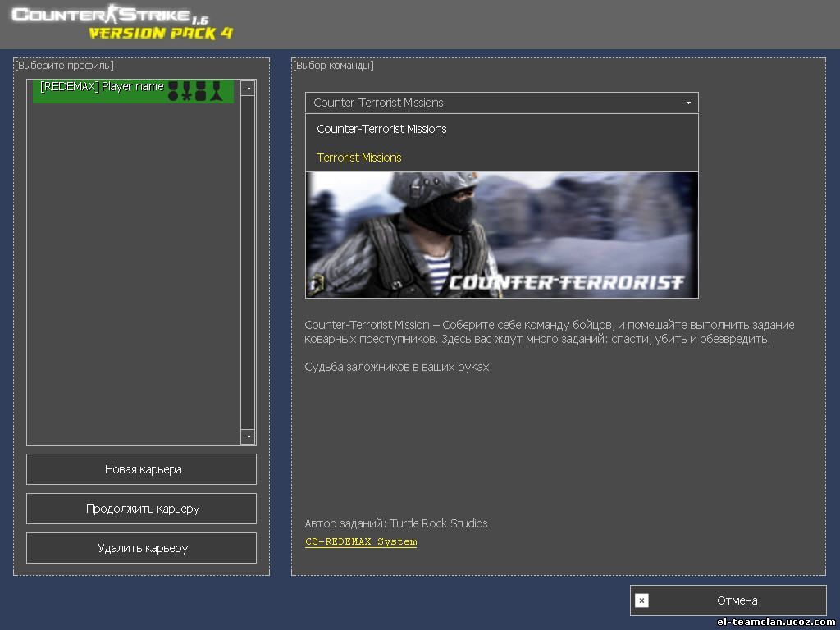
Task: Click the profile list scrollbar track
Action: click(248, 262)
